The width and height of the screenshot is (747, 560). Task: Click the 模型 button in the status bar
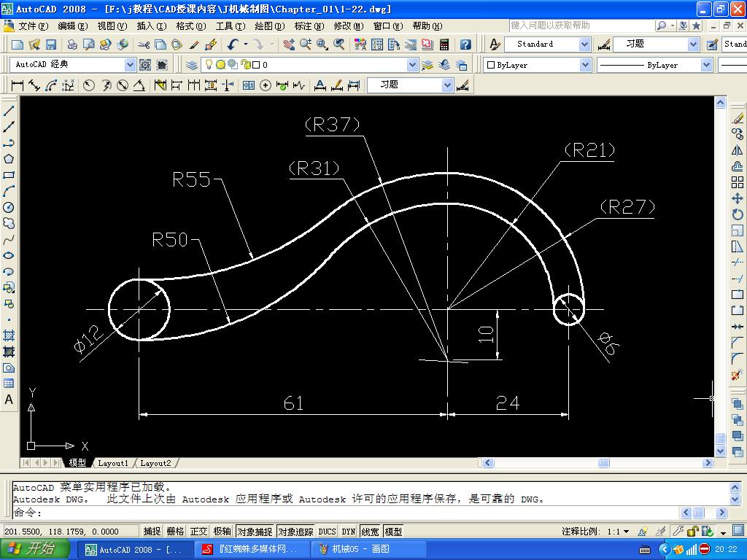[393, 531]
